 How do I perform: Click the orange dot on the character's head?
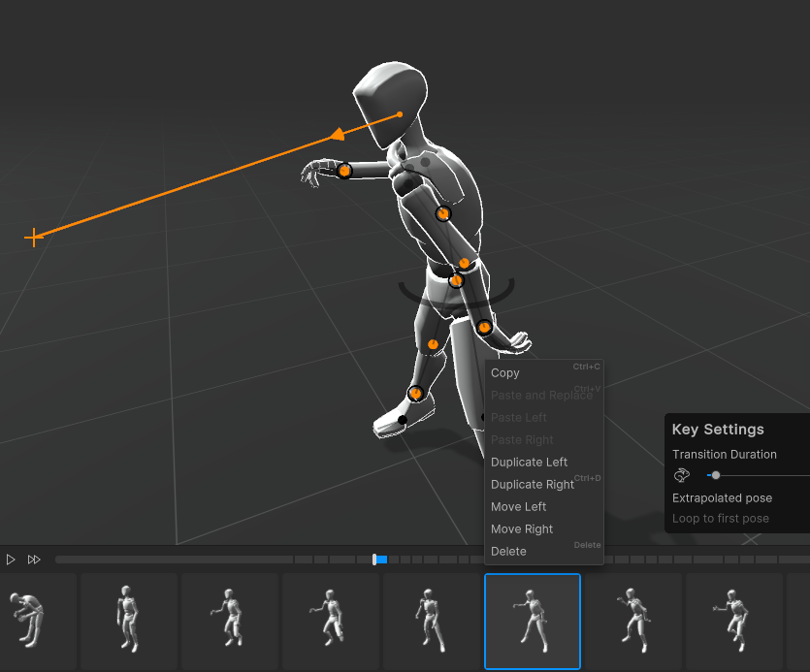click(400, 114)
